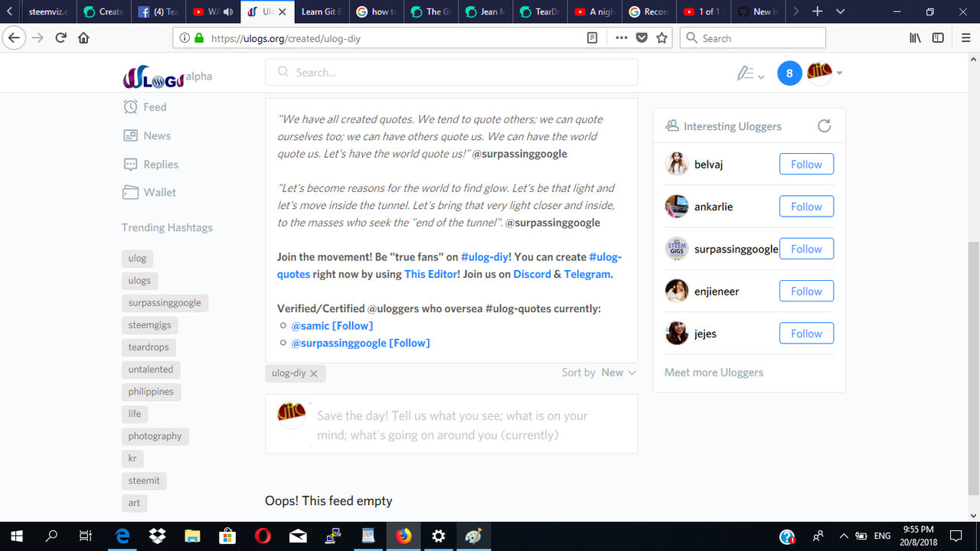Open a new browser tab
The width and height of the screenshot is (980, 551).
[817, 11]
